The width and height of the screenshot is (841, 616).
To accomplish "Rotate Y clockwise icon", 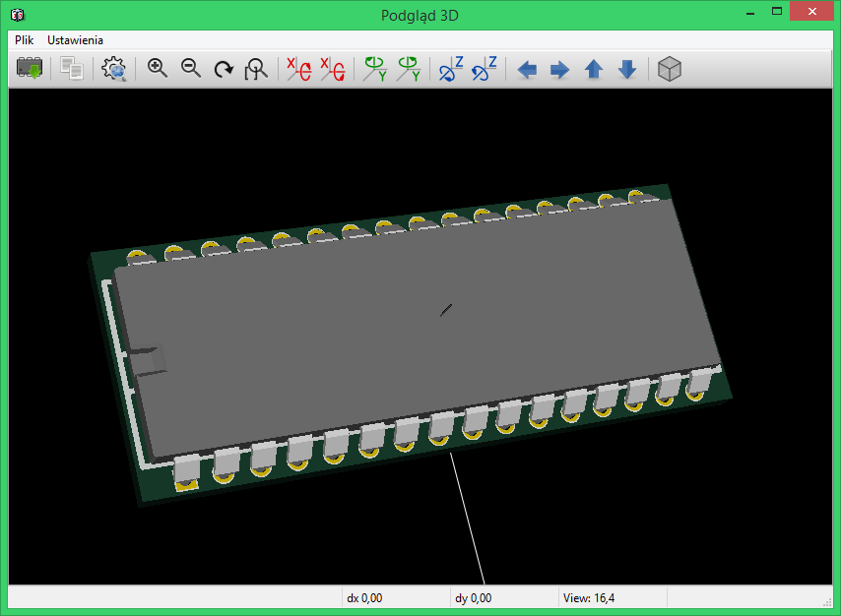I will point(375,69).
